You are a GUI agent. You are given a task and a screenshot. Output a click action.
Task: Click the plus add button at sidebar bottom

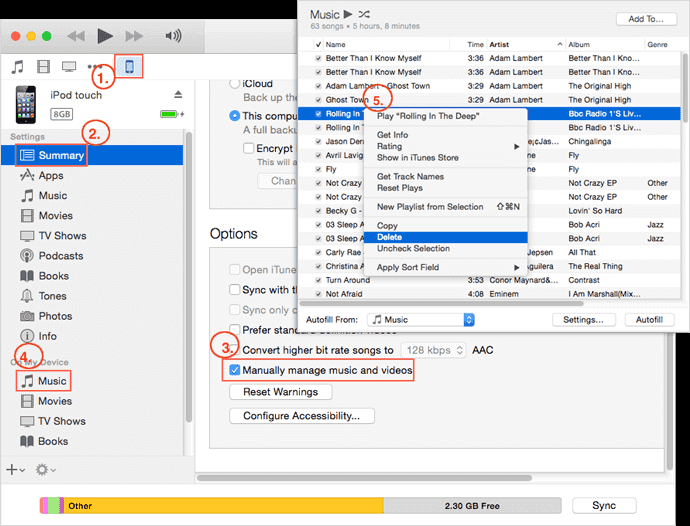click(12, 469)
